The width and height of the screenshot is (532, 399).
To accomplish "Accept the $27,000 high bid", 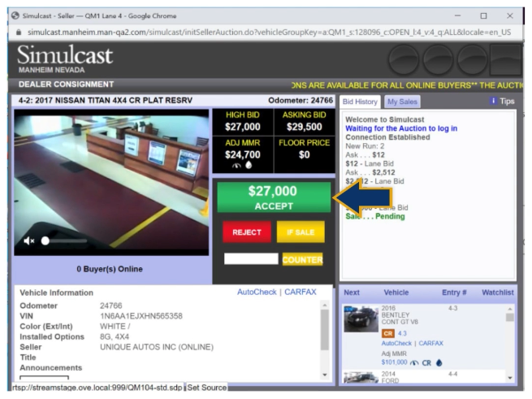I will [x=274, y=197].
